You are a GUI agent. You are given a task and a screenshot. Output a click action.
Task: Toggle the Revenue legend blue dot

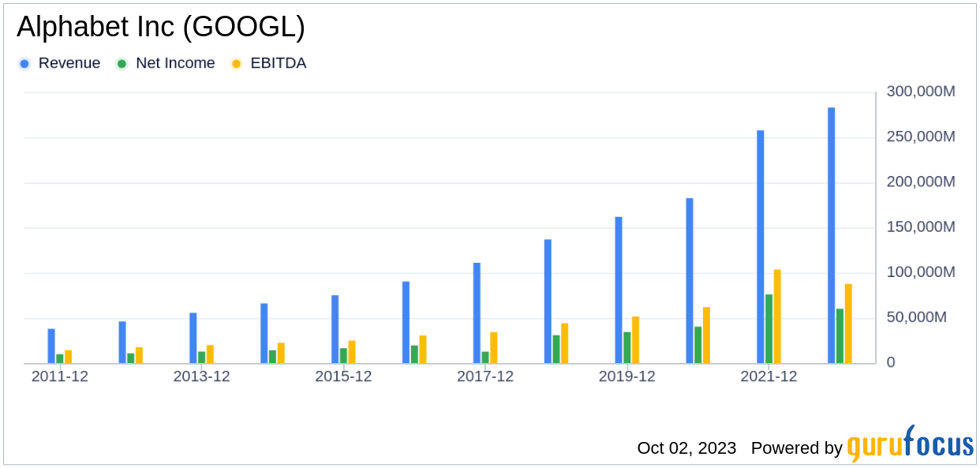(x=25, y=64)
